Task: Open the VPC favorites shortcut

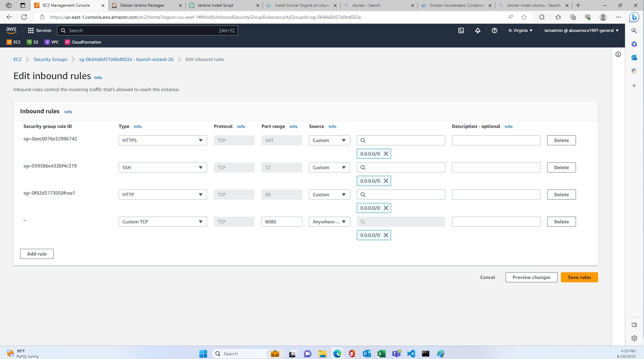Action: point(52,42)
